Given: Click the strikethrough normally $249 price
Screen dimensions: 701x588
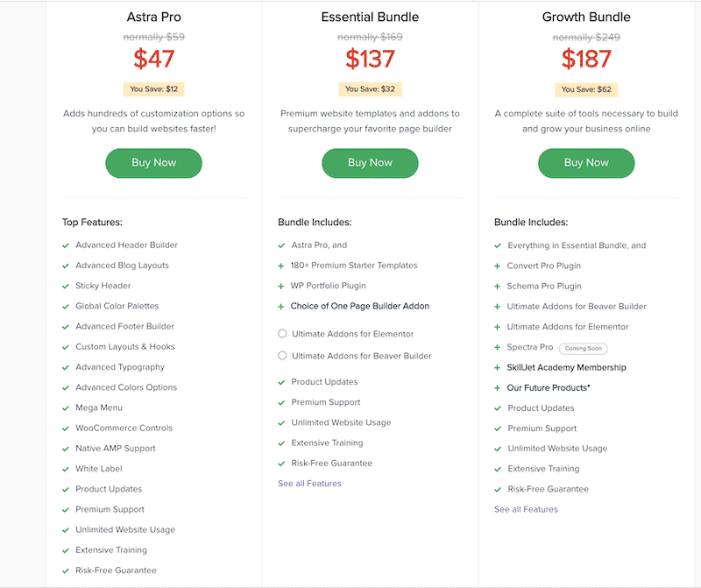Looking at the screenshot, I should click(586, 37).
